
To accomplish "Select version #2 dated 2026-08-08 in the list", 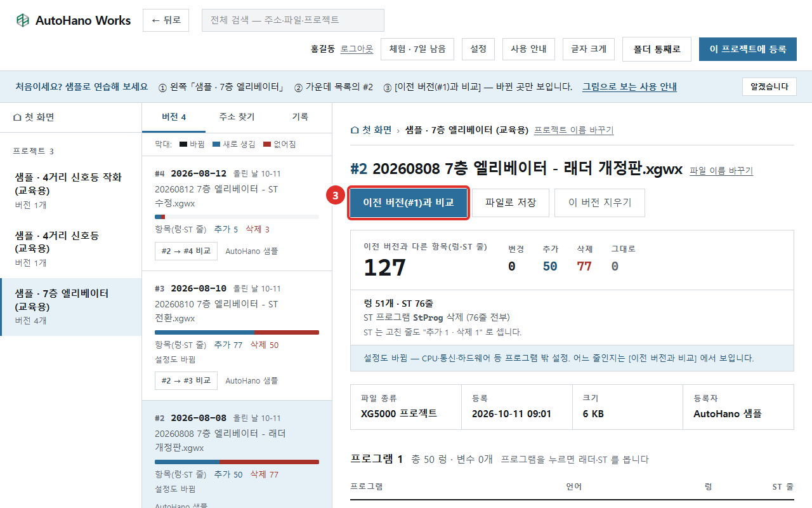I will pos(237,455).
